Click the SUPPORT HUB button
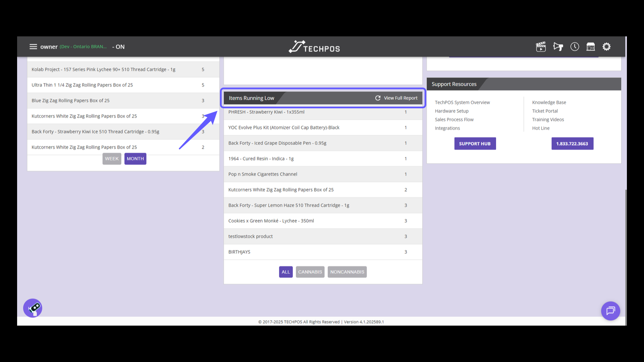The image size is (644, 362). [x=475, y=143]
